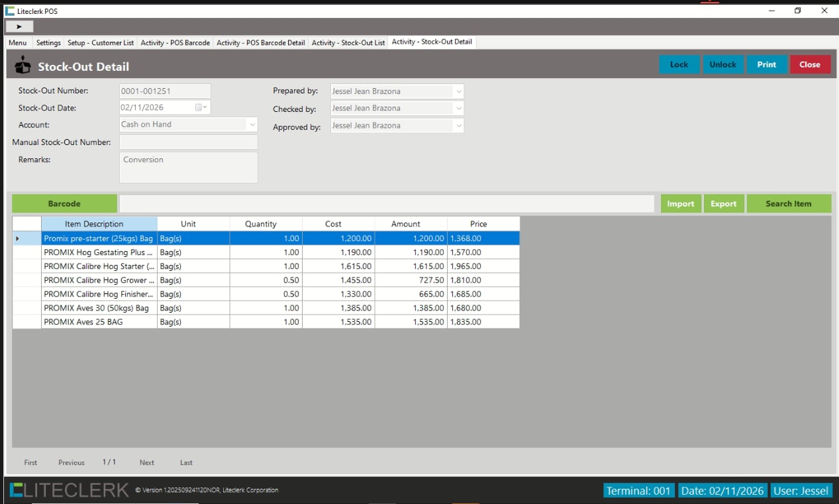
Task: Open the Approved by dropdown
Action: point(458,126)
